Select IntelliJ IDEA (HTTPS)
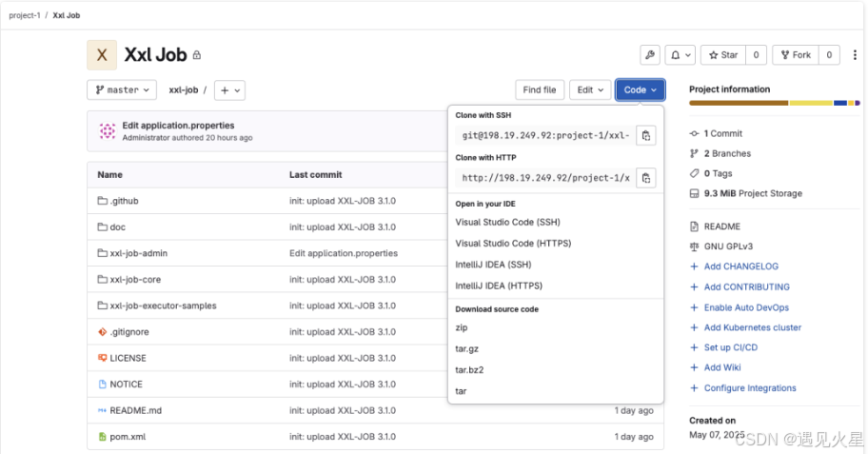 (499, 286)
